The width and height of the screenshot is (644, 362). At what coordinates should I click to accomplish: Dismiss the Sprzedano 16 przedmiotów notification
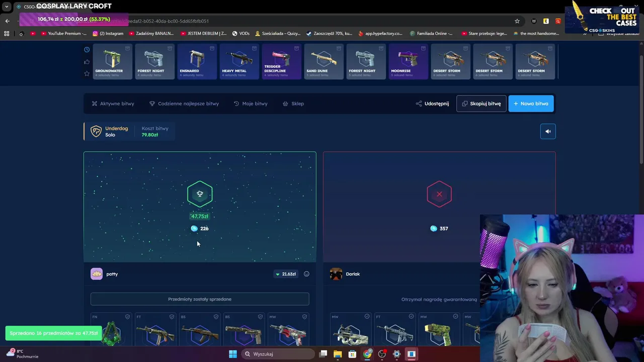54,333
